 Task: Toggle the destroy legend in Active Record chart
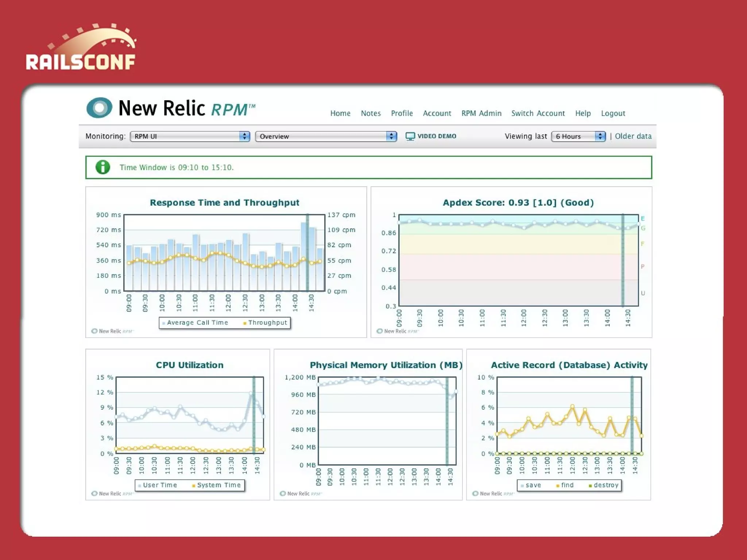coord(604,485)
